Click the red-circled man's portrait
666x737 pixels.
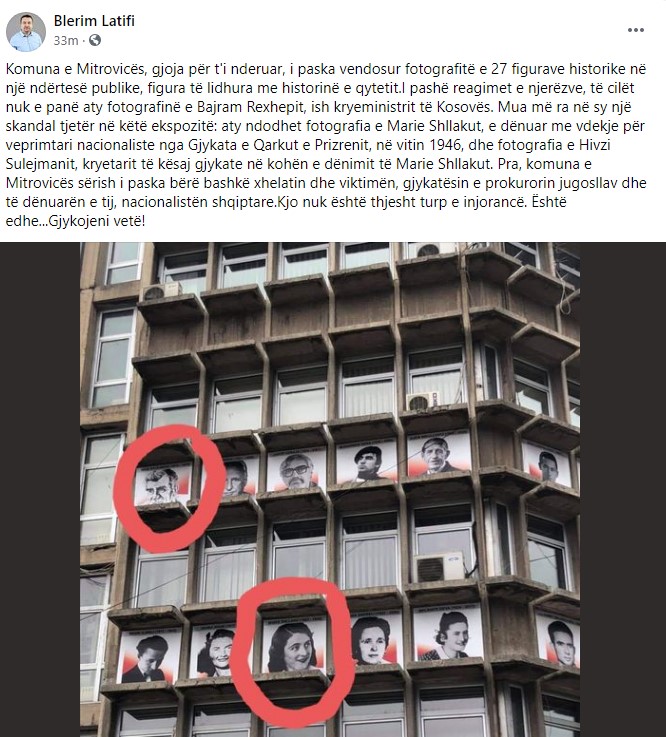click(x=163, y=484)
